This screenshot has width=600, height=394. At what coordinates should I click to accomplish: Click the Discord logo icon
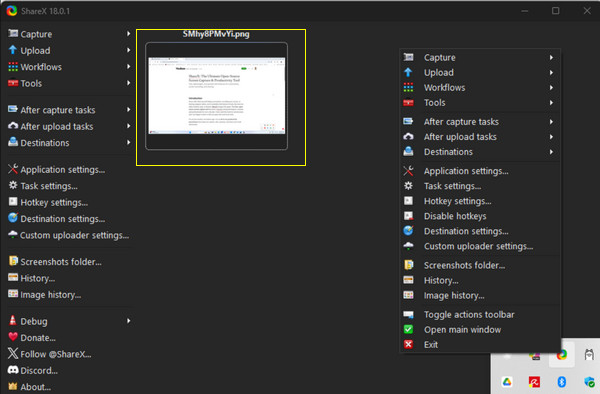point(13,370)
